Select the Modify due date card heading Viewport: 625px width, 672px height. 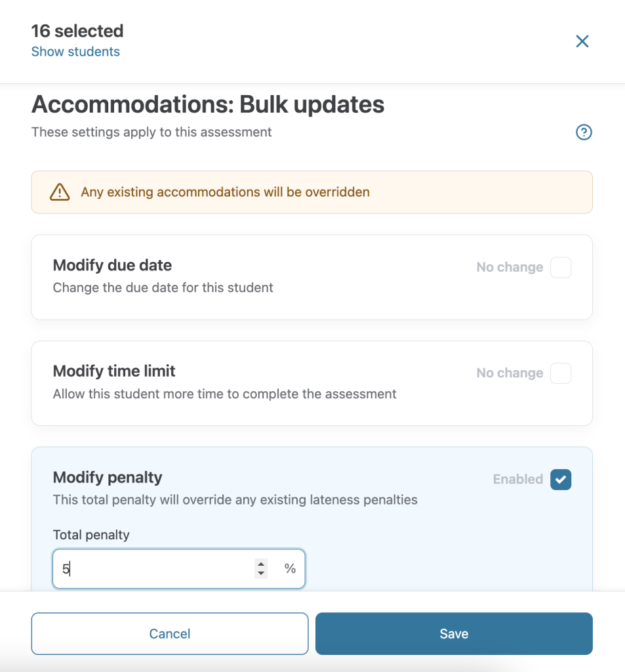click(112, 265)
